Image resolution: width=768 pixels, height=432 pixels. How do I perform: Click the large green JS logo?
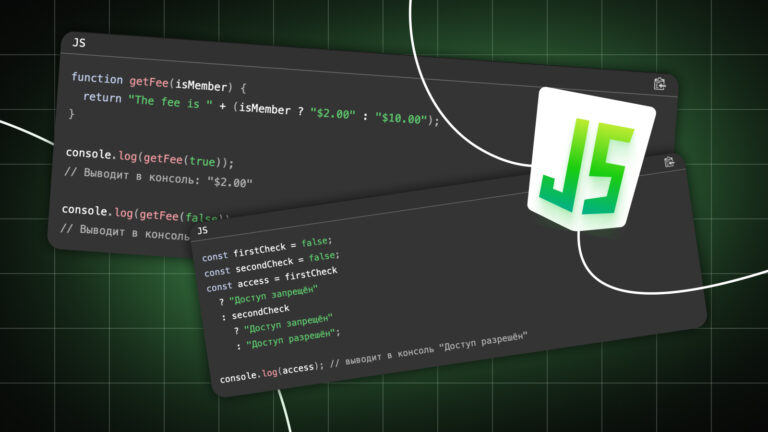tap(591, 159)
